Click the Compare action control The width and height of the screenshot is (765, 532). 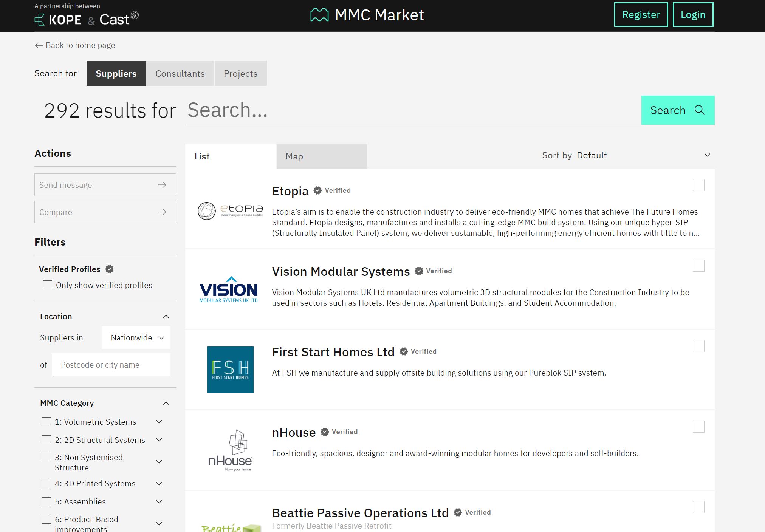coord(105,212)
